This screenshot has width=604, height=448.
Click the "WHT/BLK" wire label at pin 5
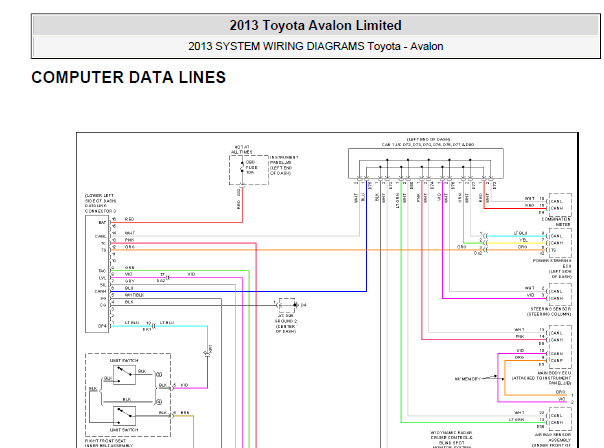(134, 295)
